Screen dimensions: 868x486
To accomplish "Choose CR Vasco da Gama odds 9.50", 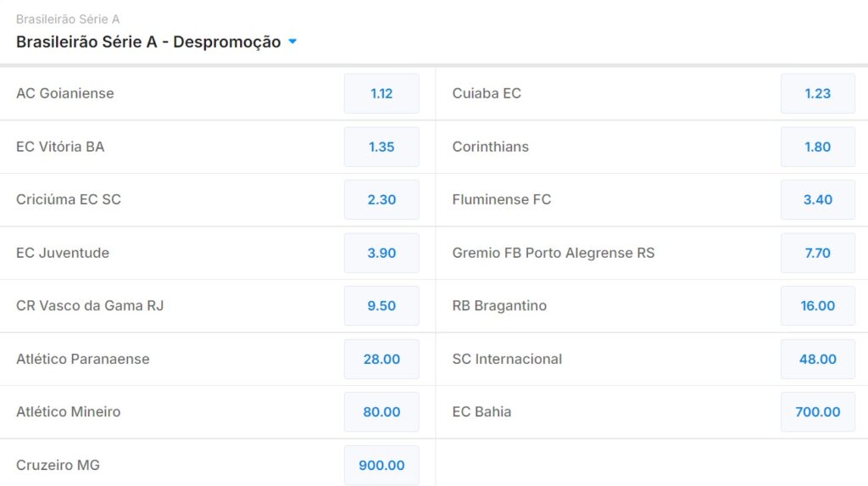I will tap(381, 305).
